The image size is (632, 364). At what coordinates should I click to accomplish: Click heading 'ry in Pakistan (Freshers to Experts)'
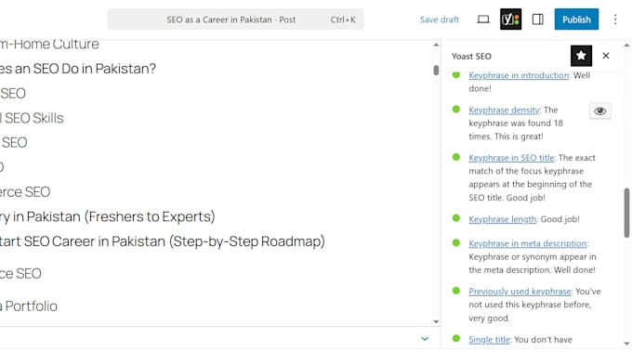tap(107, 216)
